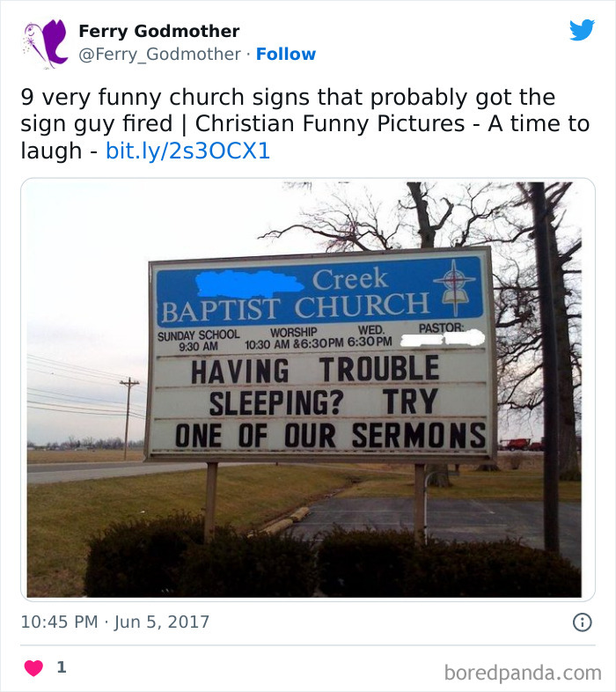Open the bit.ly/2s3OCX1 link

pos(187,151)
